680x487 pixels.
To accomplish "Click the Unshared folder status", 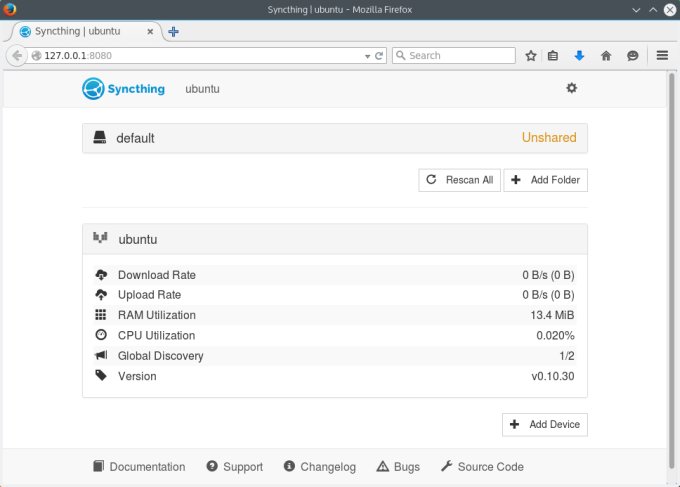I will tap(549, 137).
